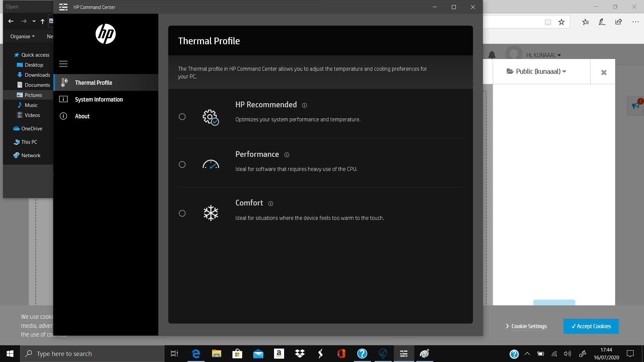
Task: Select the HP Recommended thermal profile
Action: coord(182,117)
